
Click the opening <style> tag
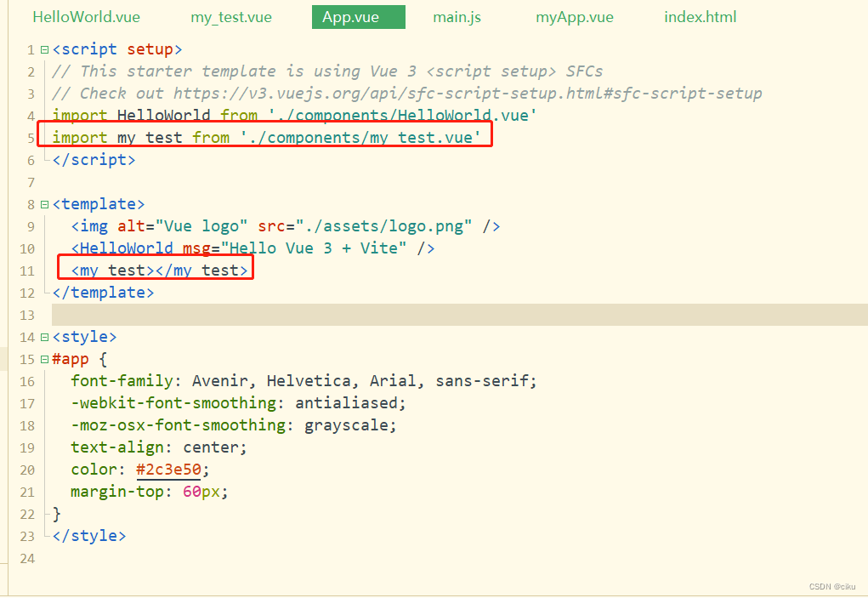(84, 337)
